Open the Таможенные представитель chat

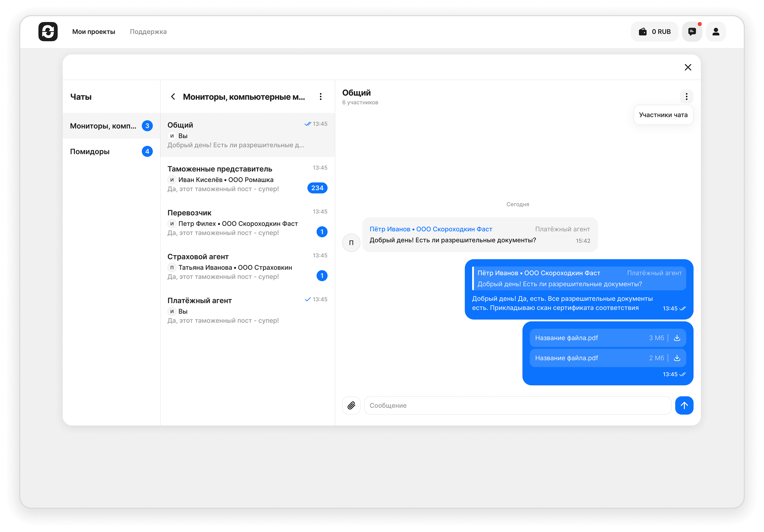coord(248,178)
